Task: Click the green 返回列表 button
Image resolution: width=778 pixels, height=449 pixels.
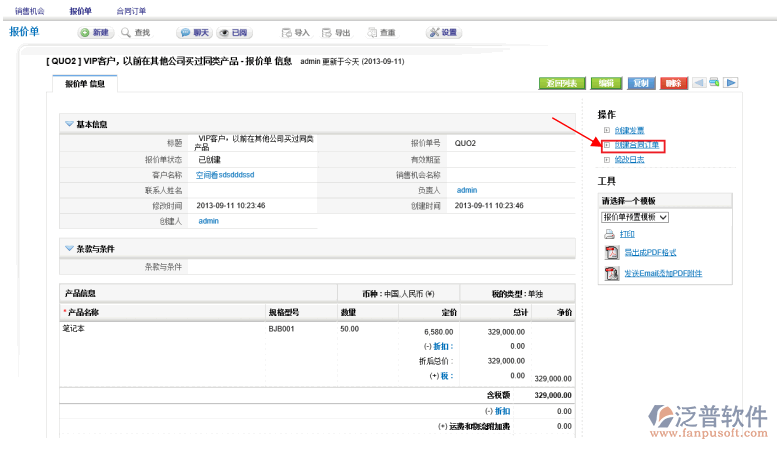Action: 562,83
